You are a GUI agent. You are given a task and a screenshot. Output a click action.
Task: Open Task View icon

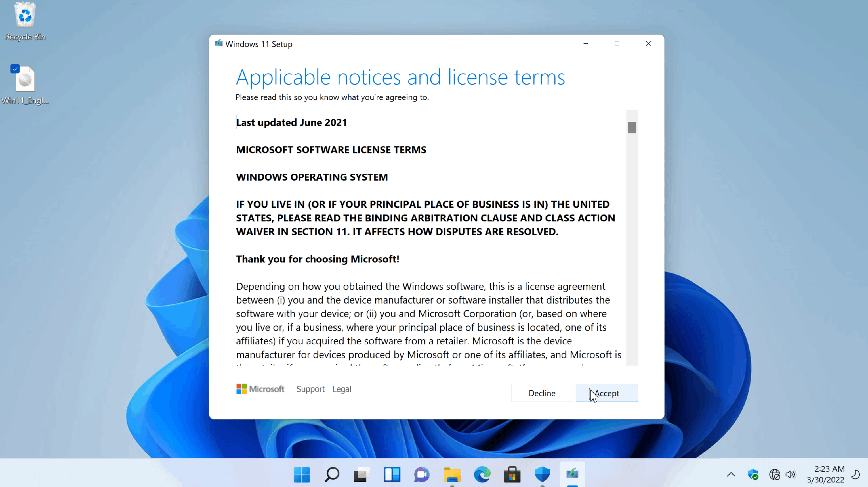tap(361, 475)
